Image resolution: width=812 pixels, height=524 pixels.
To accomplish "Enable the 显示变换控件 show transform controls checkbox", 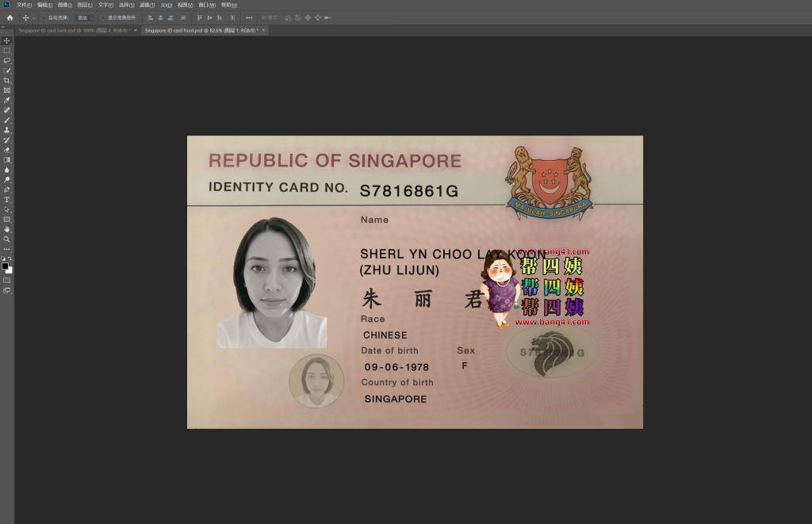I will [103, 17].
